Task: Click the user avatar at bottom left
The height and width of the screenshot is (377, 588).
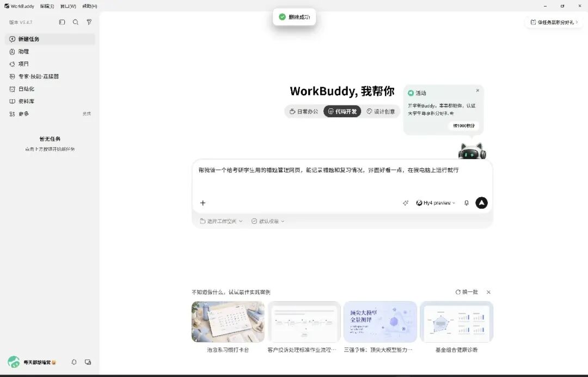Action: click(x=14, y=362)
